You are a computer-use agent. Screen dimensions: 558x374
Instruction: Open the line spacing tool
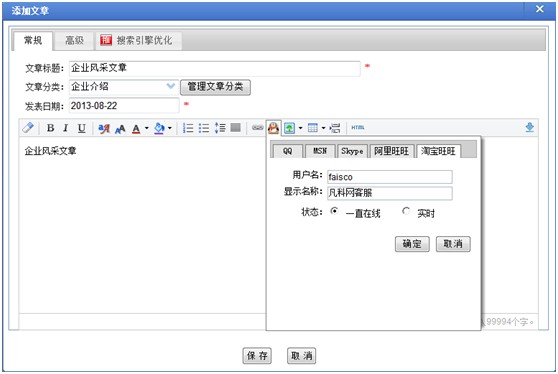(220, 128)
